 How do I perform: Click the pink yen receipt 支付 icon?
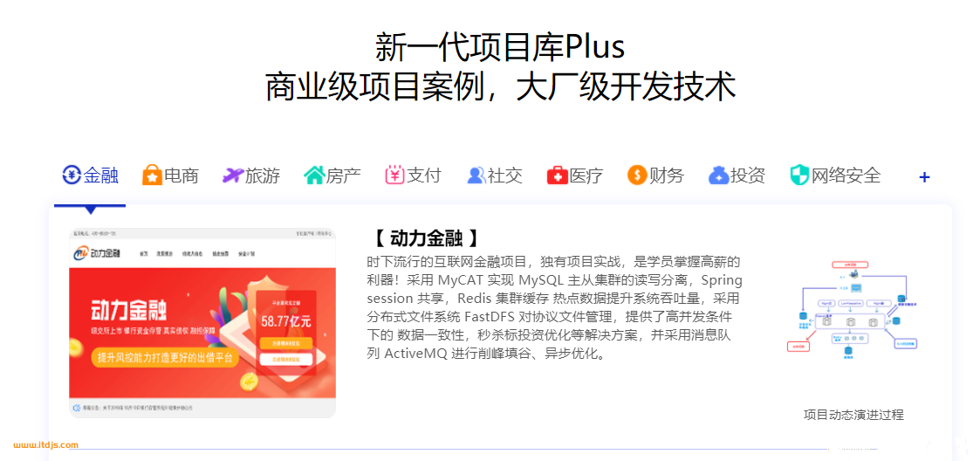pyautogui.click(x=394, y=175)
